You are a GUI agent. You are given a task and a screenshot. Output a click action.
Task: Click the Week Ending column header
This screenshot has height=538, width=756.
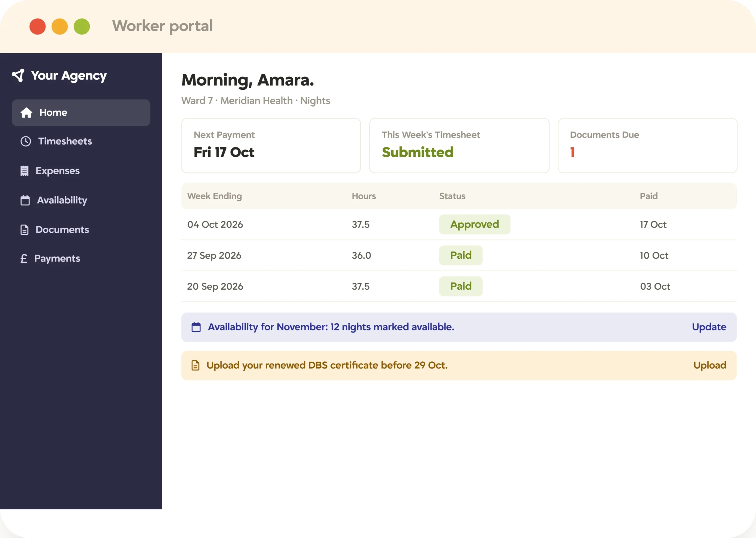click(x=214, y=196)
